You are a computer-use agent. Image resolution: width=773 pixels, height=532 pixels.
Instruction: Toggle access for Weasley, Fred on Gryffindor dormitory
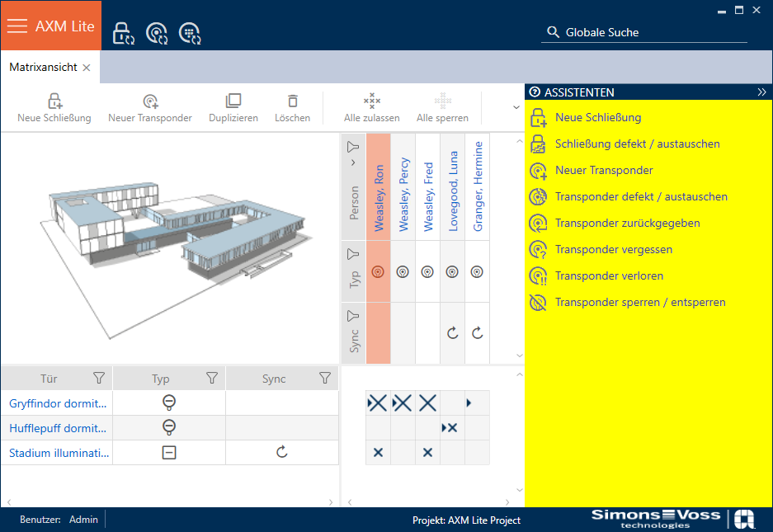[427, 403]
